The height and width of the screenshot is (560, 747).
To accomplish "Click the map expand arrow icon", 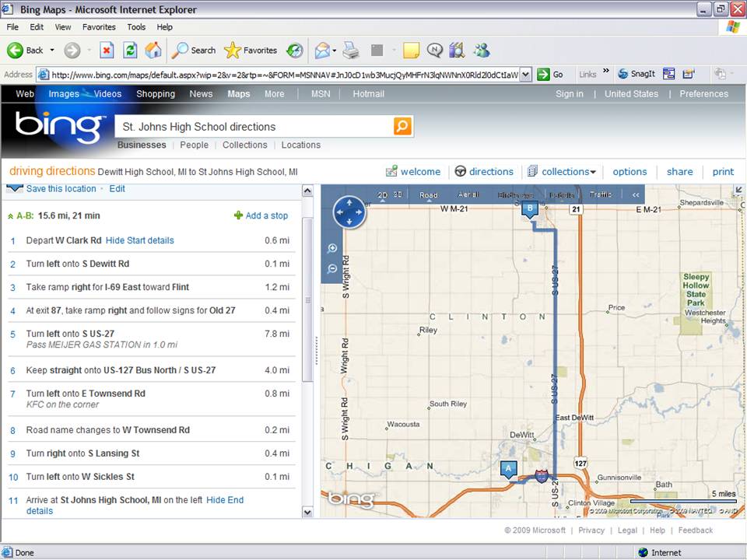I will 738,191.
